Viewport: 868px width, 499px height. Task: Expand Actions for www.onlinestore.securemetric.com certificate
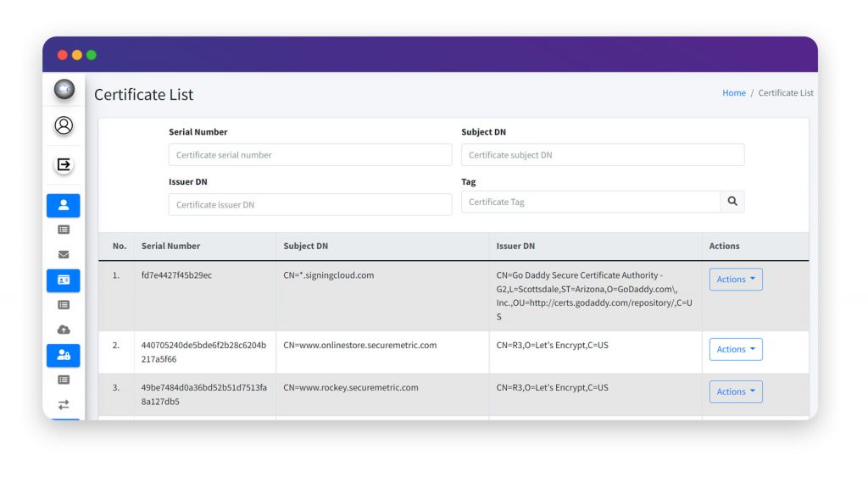coord(735,348)
